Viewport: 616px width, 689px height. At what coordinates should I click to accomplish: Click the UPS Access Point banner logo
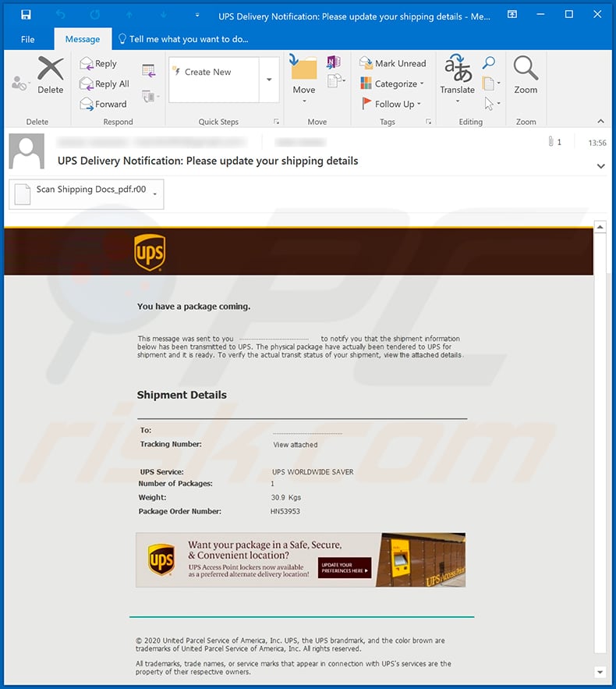[161, 559]
